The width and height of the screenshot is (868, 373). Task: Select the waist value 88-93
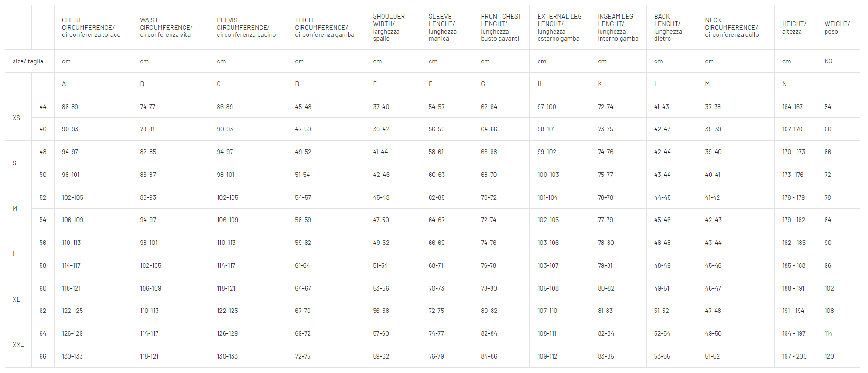[148, 197]
